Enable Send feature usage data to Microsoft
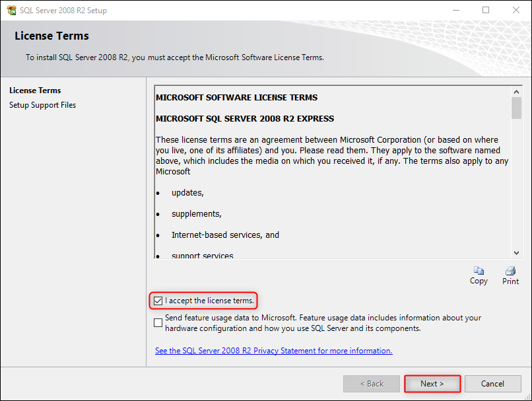532x401 pixels. 158,322
